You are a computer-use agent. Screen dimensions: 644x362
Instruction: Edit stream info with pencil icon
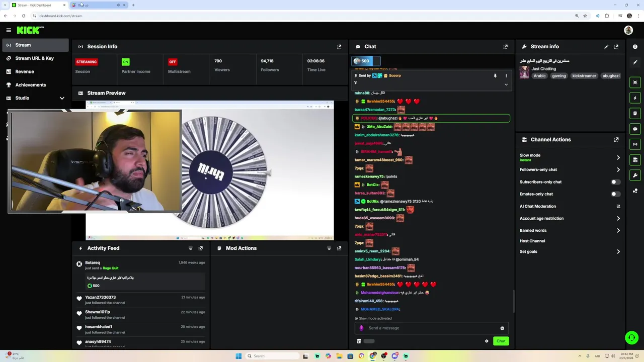606,46
